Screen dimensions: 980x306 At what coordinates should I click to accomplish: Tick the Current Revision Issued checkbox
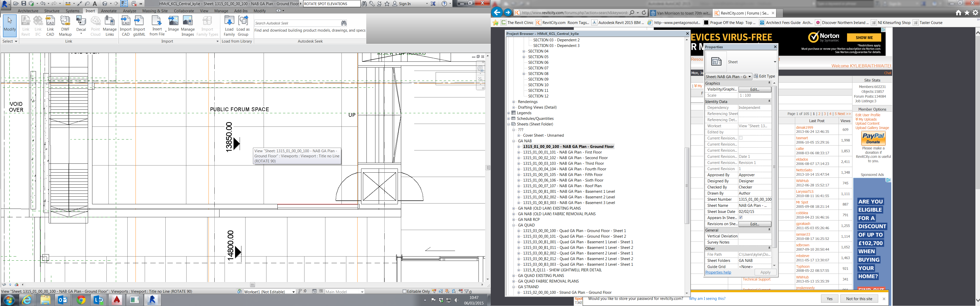[741, 138]
